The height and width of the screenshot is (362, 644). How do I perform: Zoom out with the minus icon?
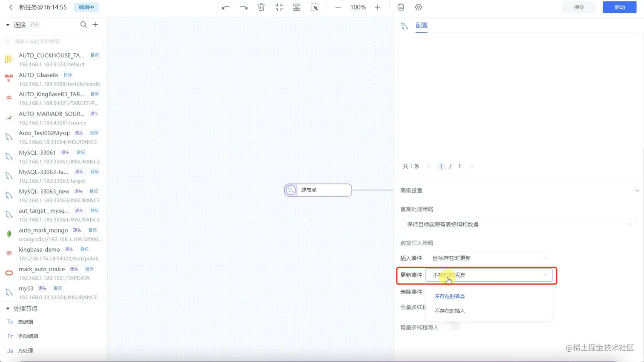pos(338,7)
